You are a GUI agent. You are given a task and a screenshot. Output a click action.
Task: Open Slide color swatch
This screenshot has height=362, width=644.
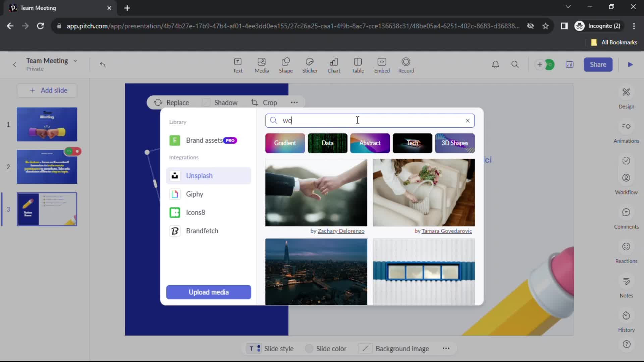(x=309, y=349)
